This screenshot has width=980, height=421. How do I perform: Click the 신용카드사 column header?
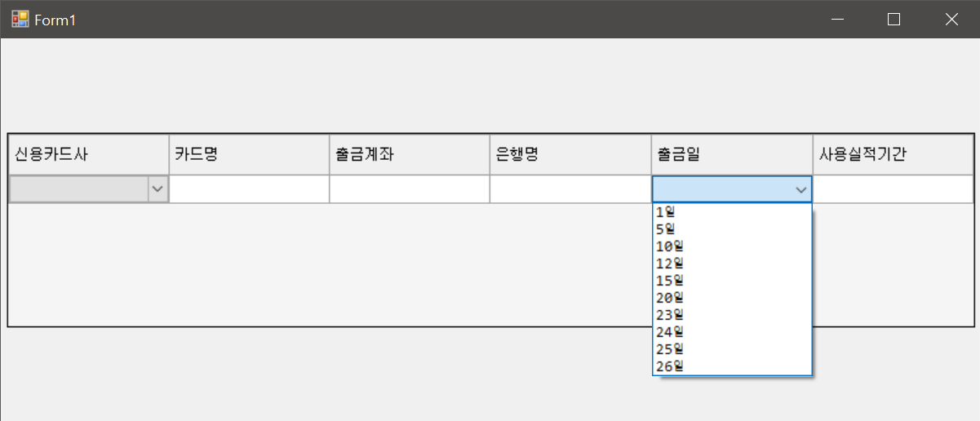tap(88, 154)
